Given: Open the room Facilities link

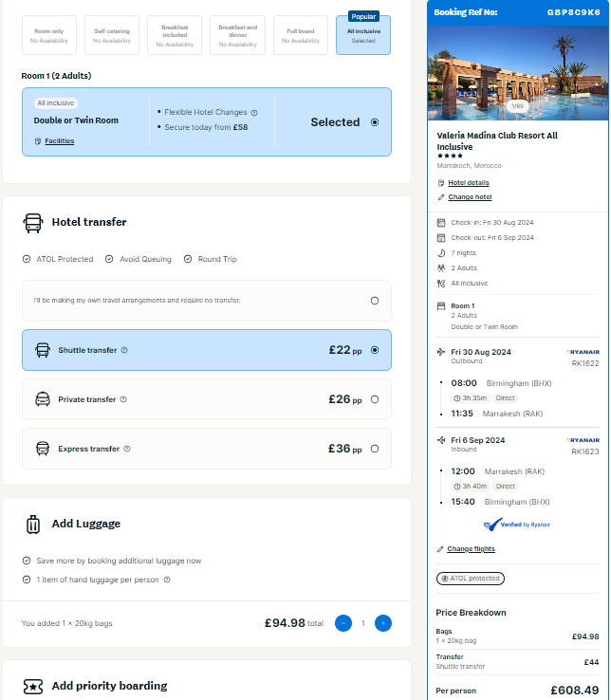Looking at the screenshot, I should (60, 141).
